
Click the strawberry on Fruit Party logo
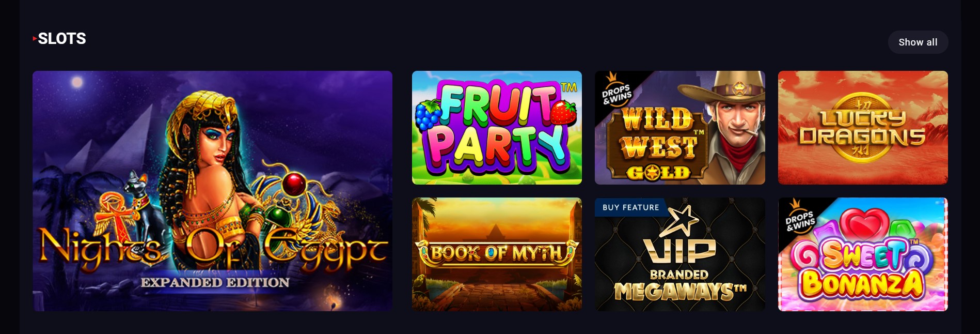[x=563, y=112]
